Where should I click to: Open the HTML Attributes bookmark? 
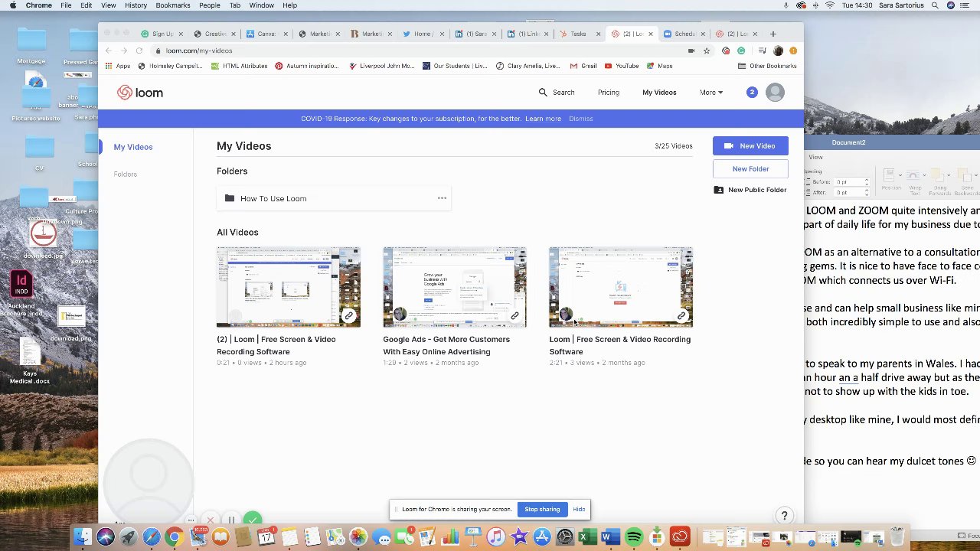point(240,66)
